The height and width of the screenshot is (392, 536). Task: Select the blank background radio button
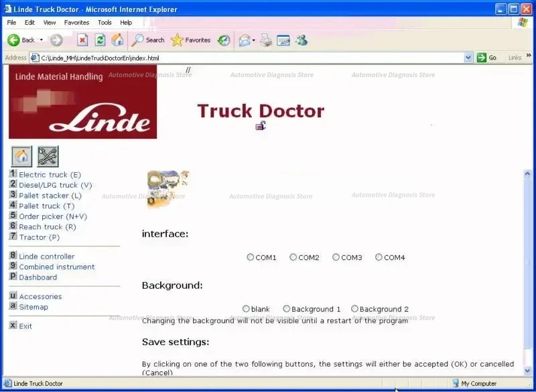click(x=246, y=309)
